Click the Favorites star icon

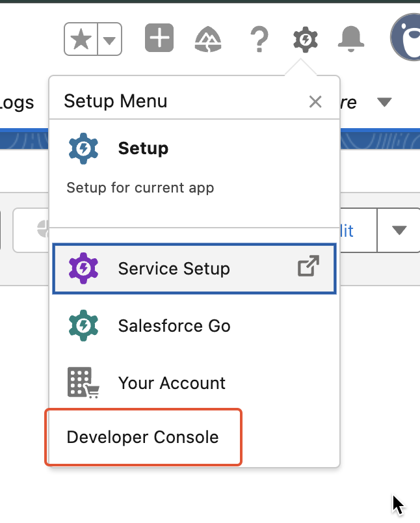(x=81, y=40)
